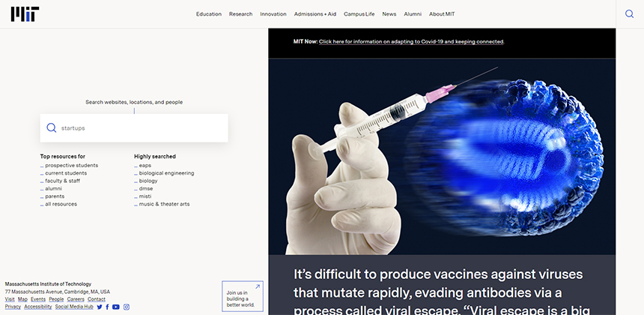Screen dimensions: 644x315
Task: Click the 'Top resources for' heading
Action: 63,156
